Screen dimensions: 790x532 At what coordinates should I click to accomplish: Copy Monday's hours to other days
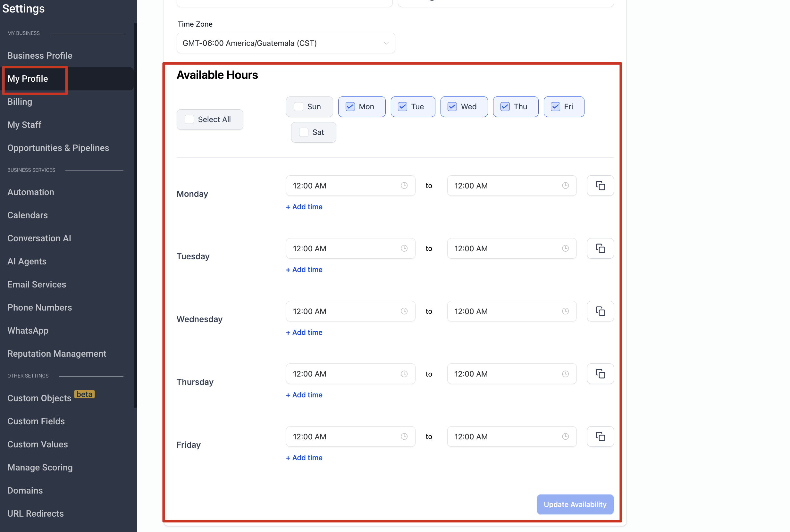(600, 186)
